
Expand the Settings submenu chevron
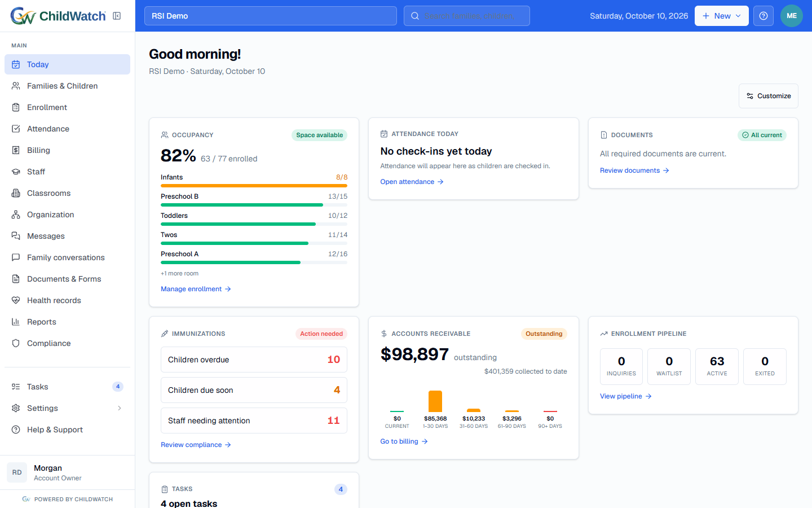click(x=120, y=408)
